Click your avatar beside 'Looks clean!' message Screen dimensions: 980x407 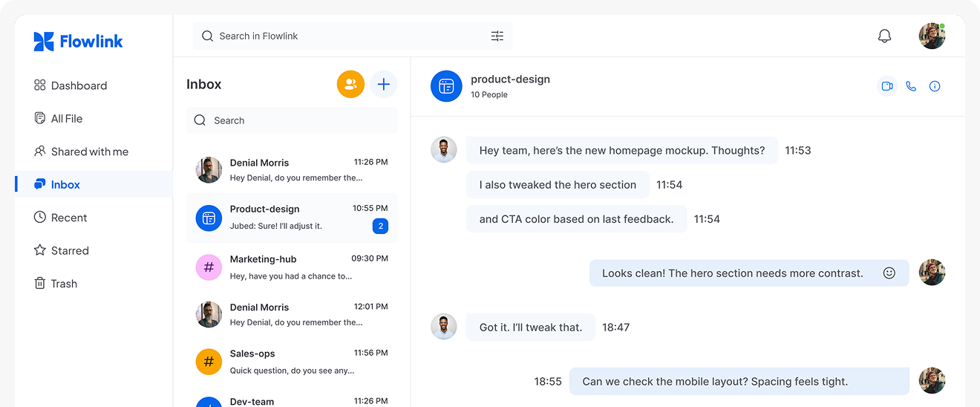(x=932, y=273)
